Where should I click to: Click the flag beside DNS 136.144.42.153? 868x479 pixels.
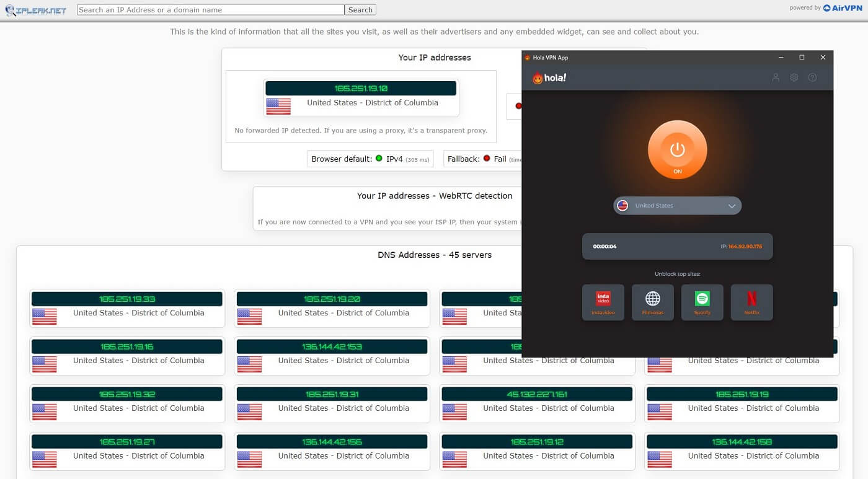249,364
